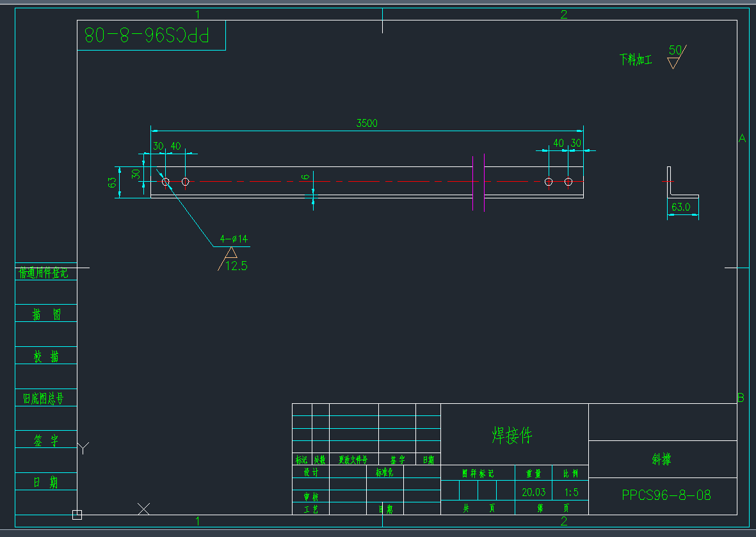Viewport: 756px width, 537px height.
Task: Select the scale value 1:5
Action: point(572,493)
